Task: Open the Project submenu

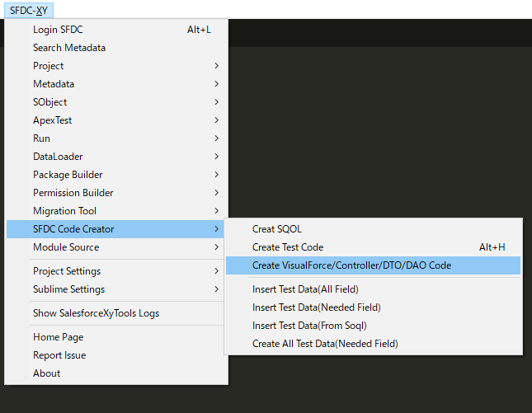Action: click(x=115, y=66)
